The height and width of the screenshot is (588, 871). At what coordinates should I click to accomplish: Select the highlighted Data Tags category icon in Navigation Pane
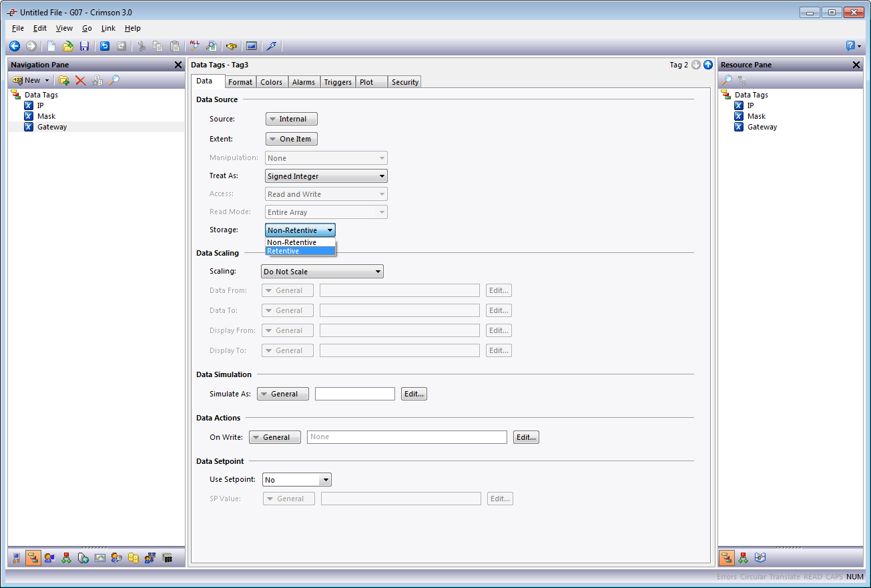[x=33, y=558]
